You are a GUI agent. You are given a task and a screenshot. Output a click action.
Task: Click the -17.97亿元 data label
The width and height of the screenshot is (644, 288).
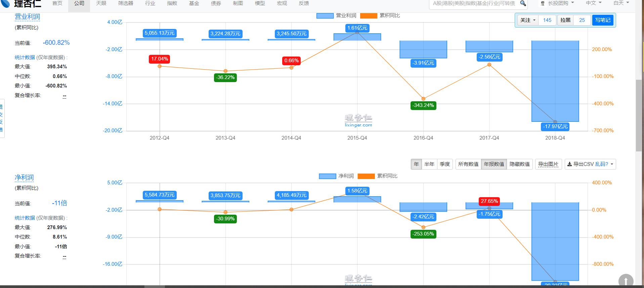pyautogui.click(x=555, y=127)
